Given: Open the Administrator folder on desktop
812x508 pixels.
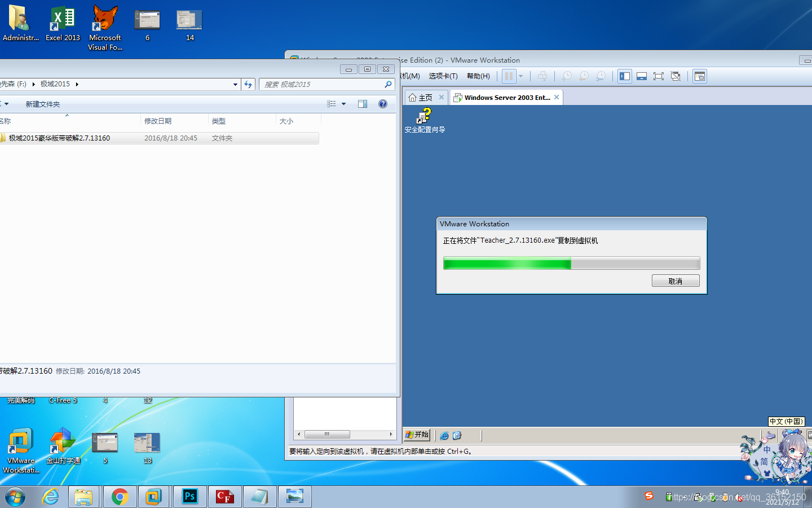Looking at the screenshot, I should point(20,23).
